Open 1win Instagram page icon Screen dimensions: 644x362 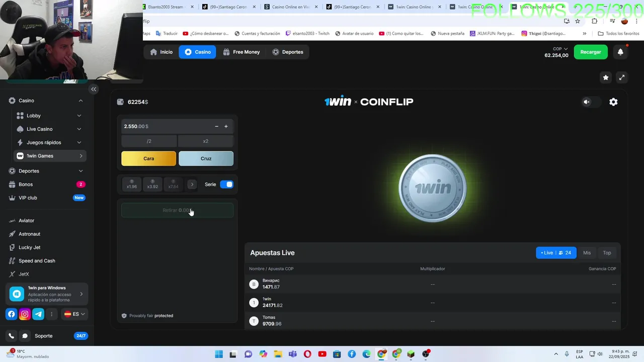(25, 314)
